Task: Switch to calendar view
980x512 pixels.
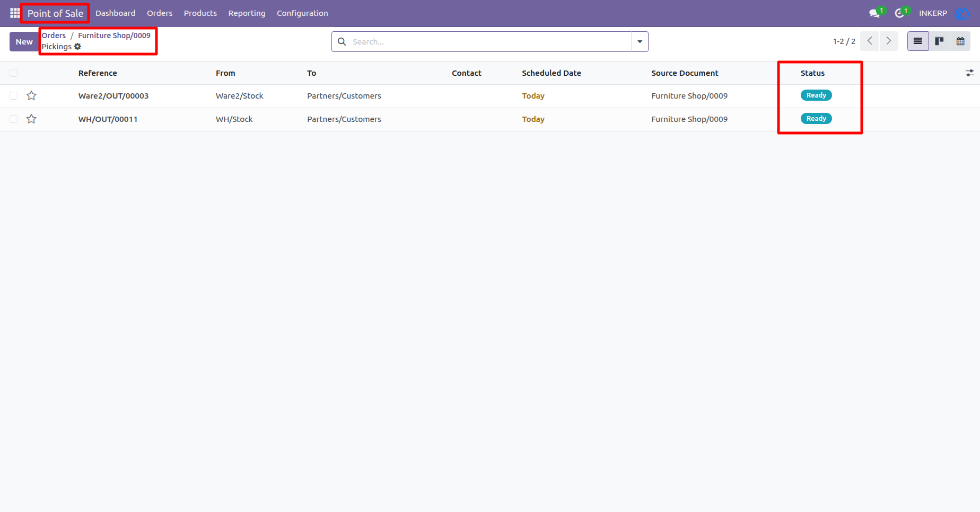Action: point(960,41)
